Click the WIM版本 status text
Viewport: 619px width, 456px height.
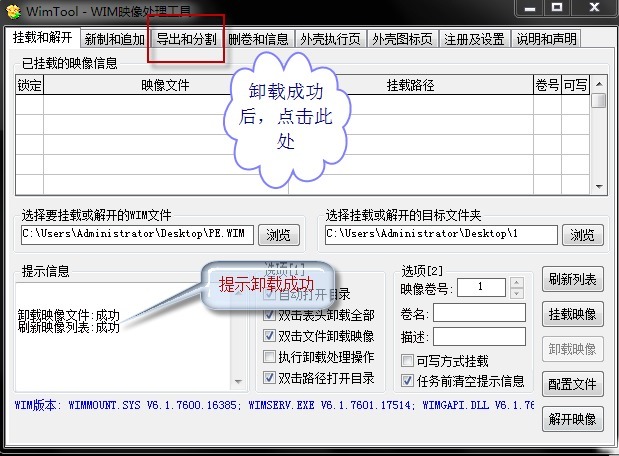(x=274, y=405)
